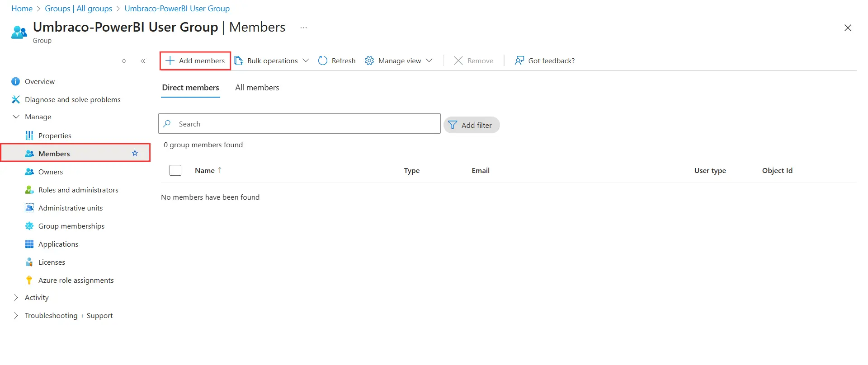This screenshot has height=365, width=868.
Task: Click the favorite star next to Members
Action: click(135, 153)
